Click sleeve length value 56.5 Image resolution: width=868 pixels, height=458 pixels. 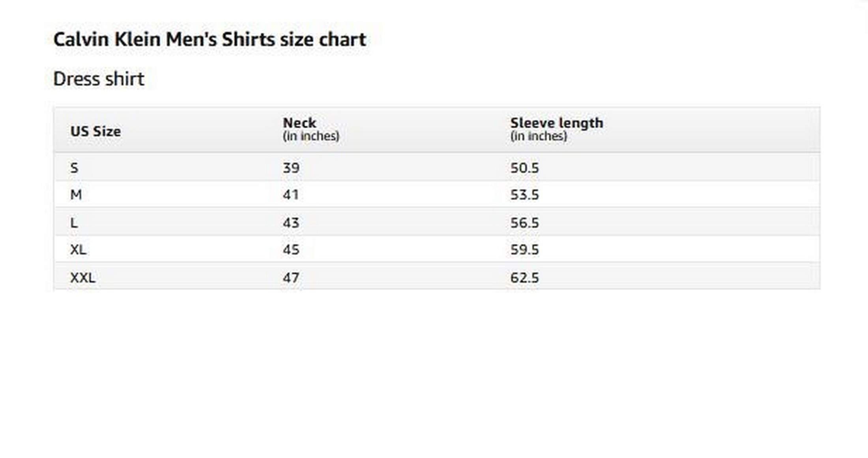524,223
